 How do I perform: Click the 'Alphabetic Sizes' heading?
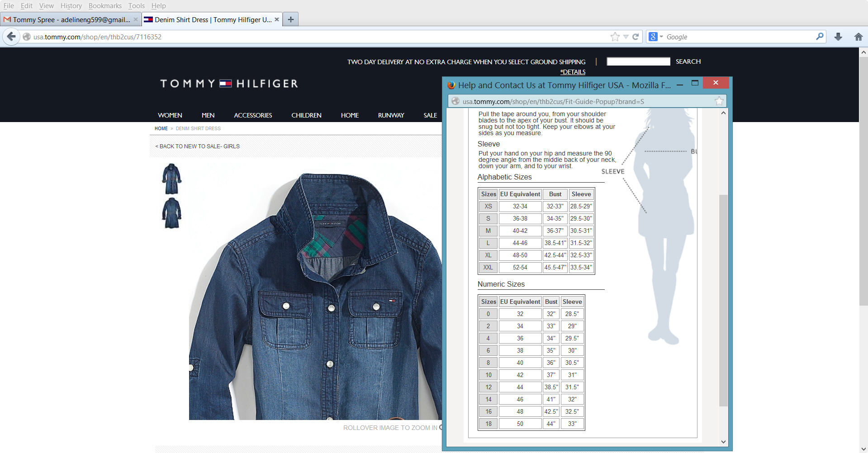[x=504, y=177]
